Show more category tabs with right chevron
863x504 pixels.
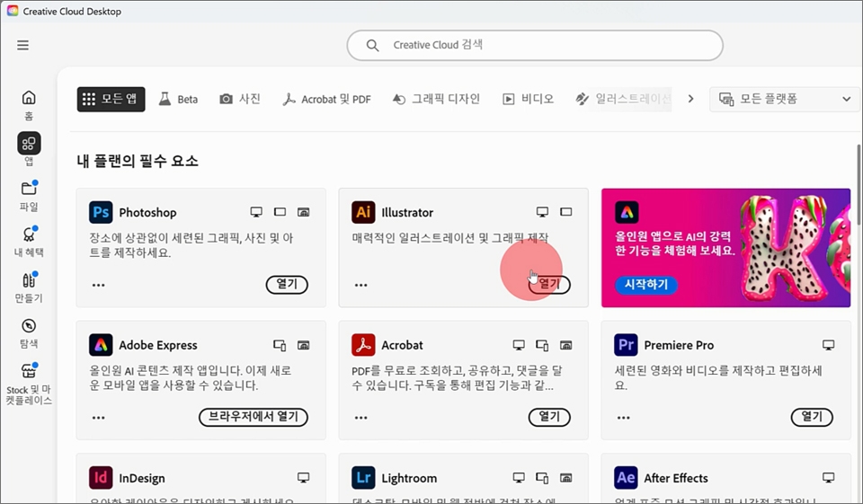(690, 99)
